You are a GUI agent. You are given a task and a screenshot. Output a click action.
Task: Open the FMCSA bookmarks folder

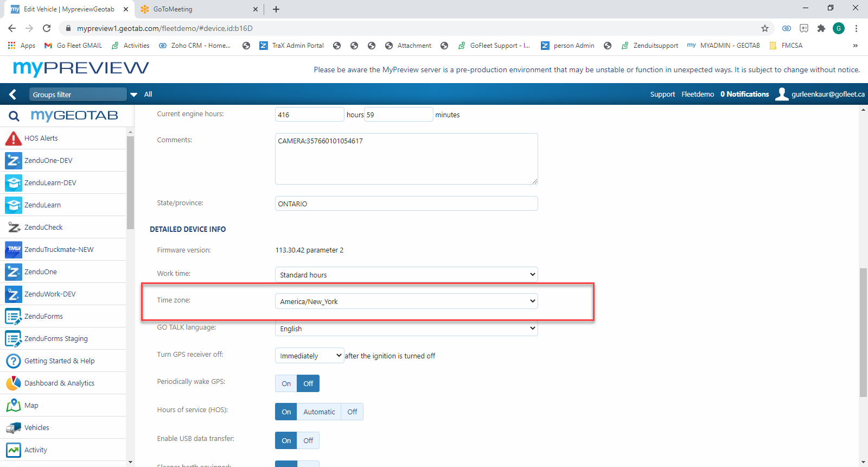point(786,46)
